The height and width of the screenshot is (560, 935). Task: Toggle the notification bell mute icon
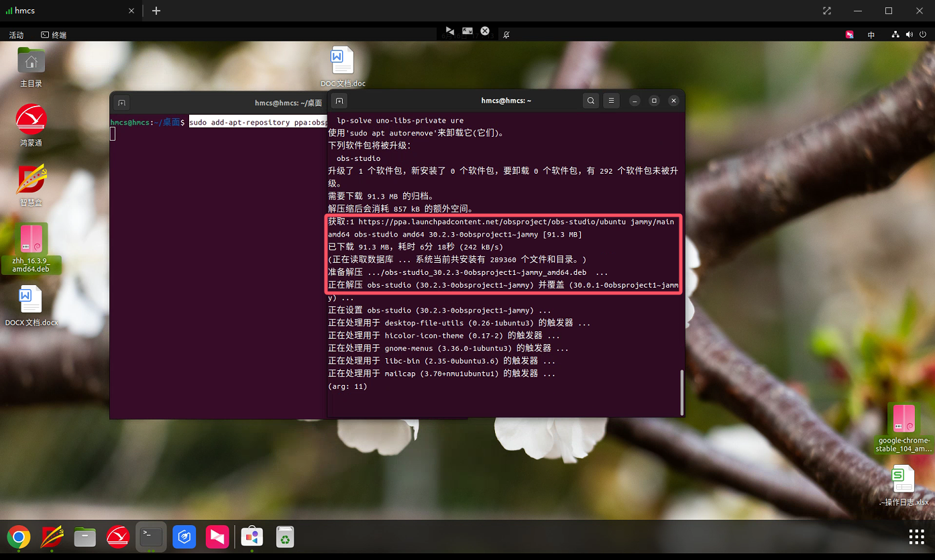pos(506,34)
